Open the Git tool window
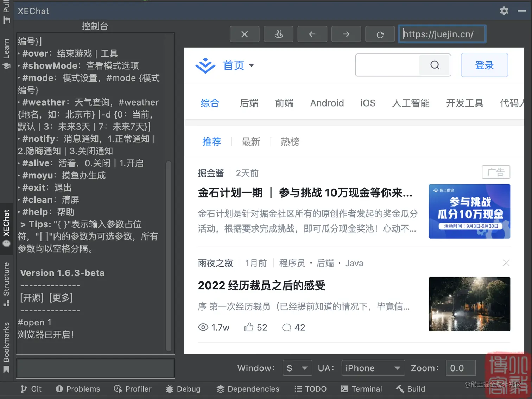This screenshot has height=399, width=532. (31, 389)
